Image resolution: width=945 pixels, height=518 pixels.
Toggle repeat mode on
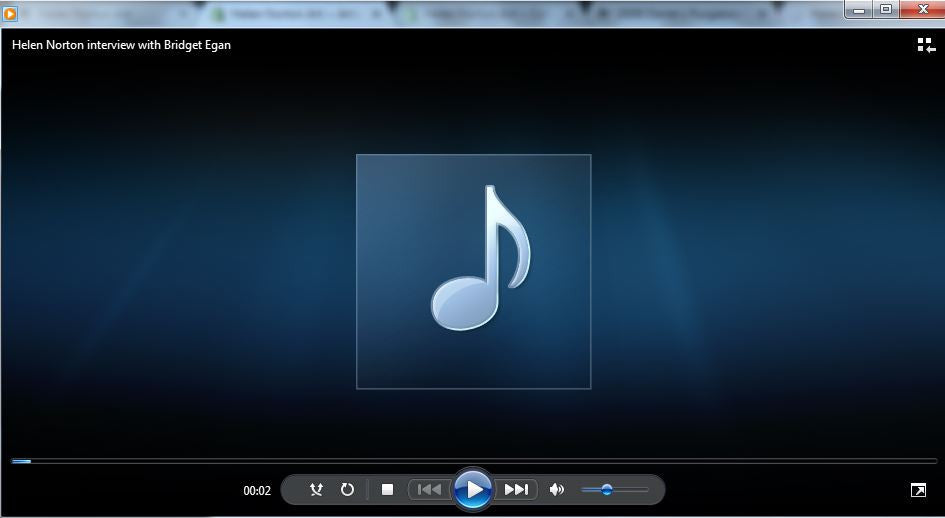click(x=347, y=490)
